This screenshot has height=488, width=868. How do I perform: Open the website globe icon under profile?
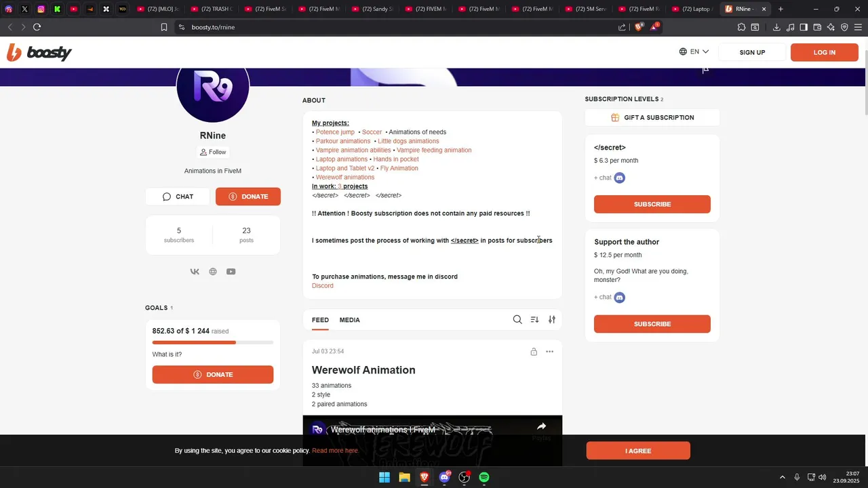pos(213,272)
